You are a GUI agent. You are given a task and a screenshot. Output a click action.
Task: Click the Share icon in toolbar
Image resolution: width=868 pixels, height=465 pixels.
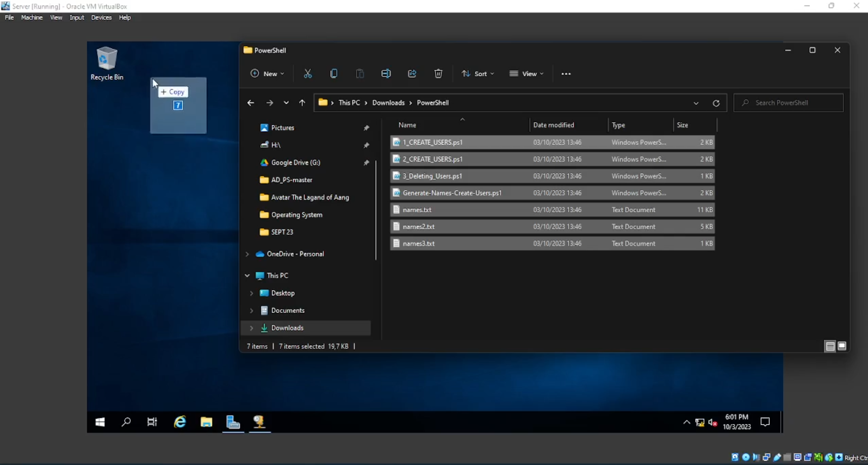412,74
